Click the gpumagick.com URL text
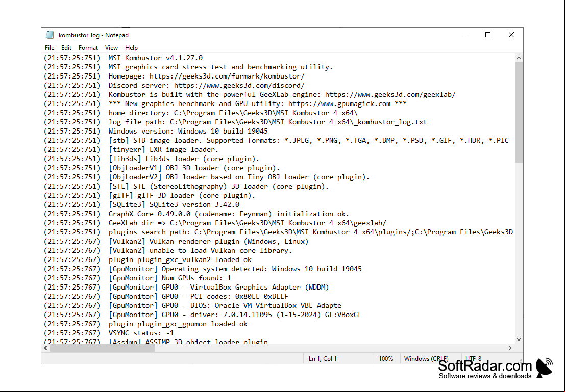This screenshot has width=565, height=392. pos(339,103)
